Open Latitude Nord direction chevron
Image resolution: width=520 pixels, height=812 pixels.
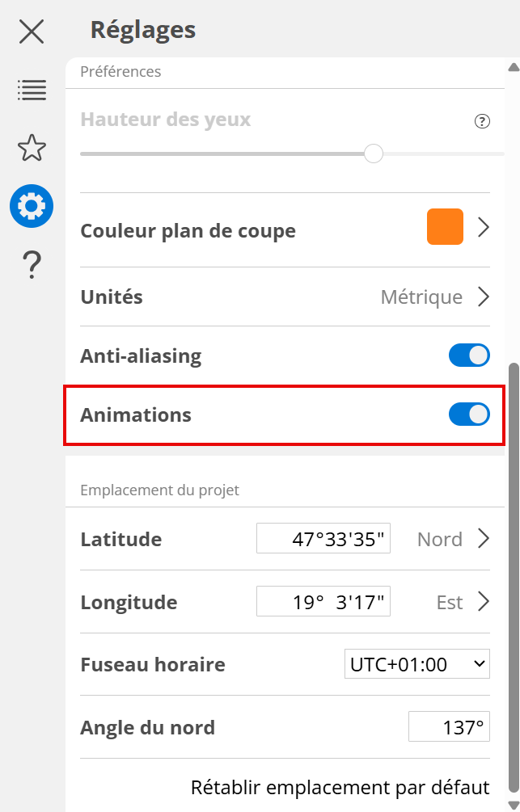(x=484, y=538)
